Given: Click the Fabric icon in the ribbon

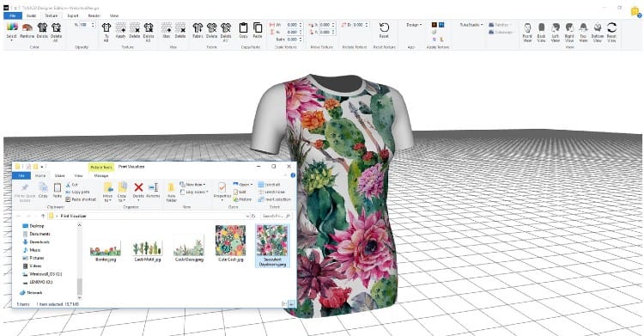Looking at the screenshot, I should point(197,31).
